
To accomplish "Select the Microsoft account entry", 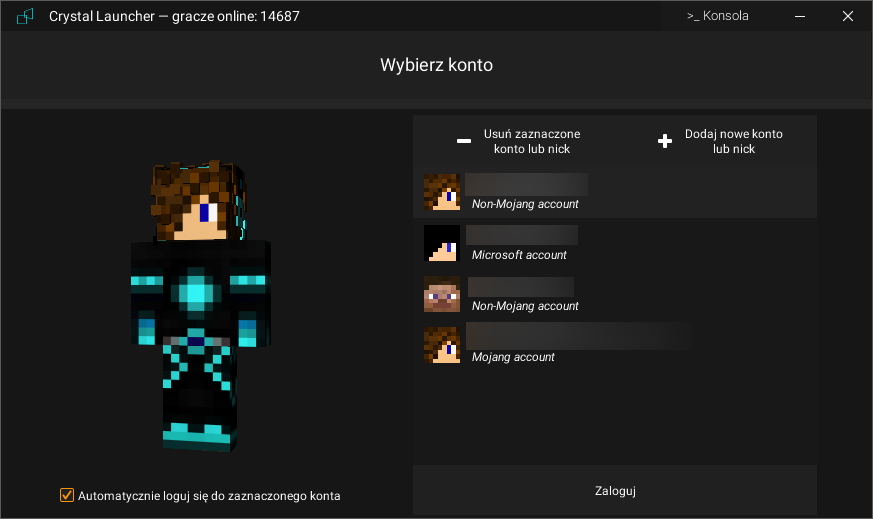I will point(615,243).
